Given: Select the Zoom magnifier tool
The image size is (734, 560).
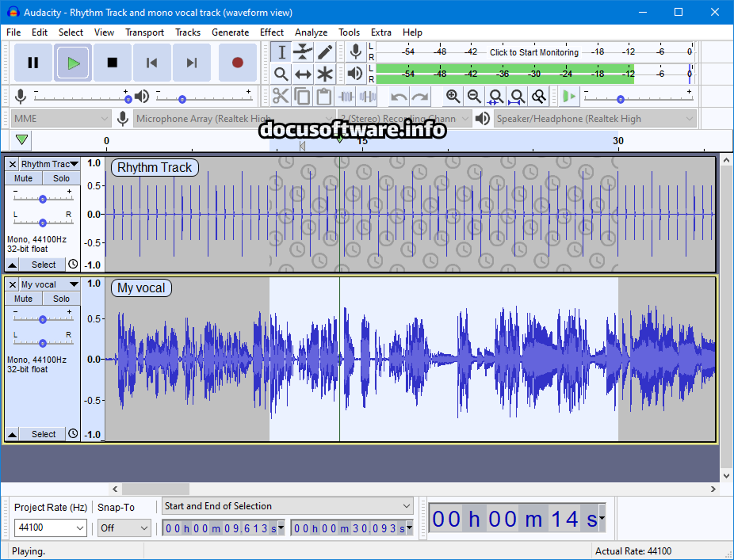Looking at the screenshot, I should click(281, 74).
